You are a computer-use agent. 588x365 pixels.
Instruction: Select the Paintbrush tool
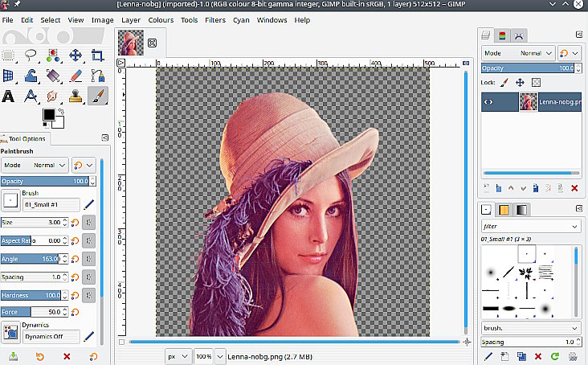[x=98, y=96]
